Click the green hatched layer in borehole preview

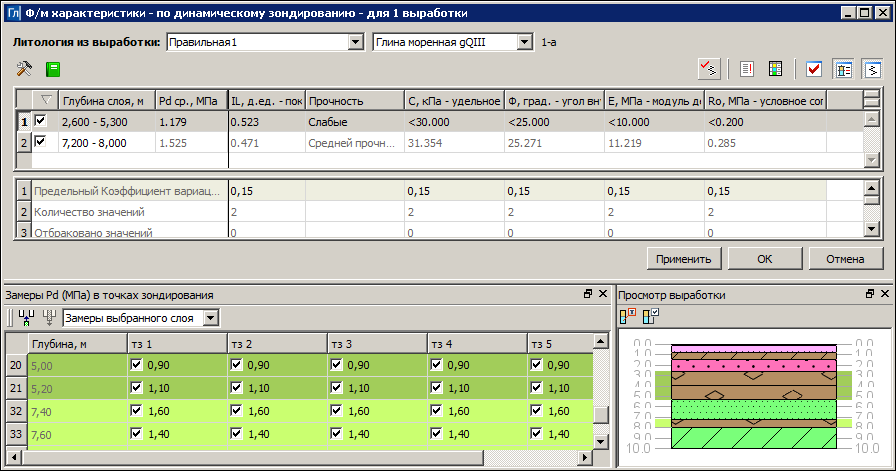coord(754,438)
